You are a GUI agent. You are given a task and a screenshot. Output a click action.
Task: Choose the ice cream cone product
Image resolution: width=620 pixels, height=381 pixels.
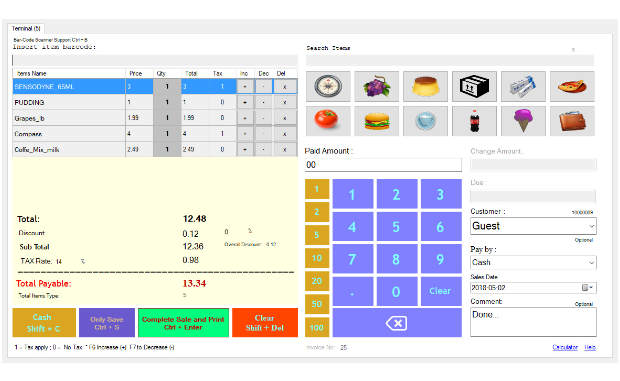click(x=523, y=121)
